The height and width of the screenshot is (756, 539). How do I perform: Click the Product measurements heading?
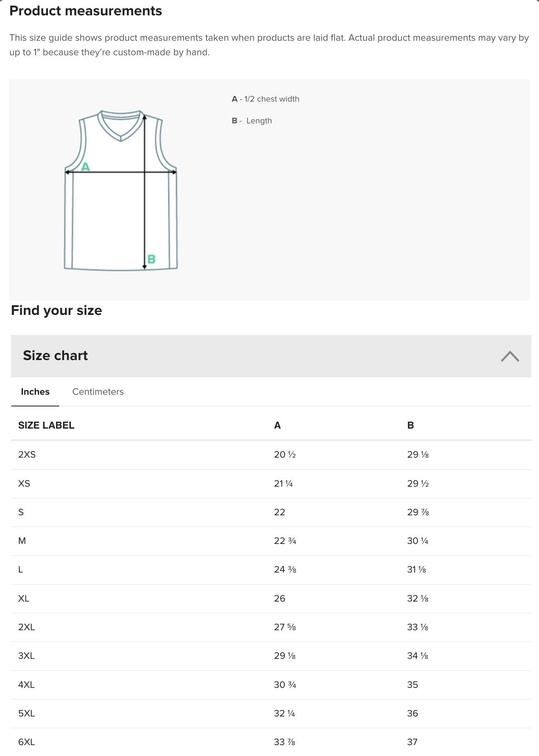click(86, 11)
